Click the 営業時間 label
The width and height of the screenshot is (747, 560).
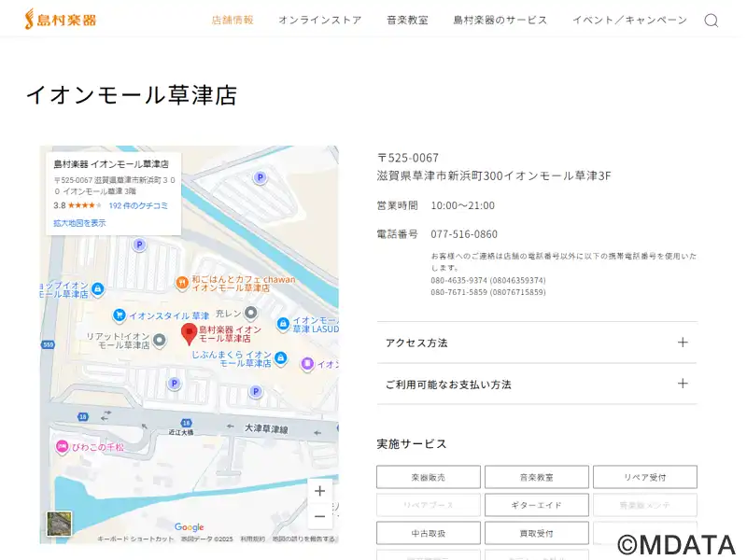pyautogui.click(x=398, y=205)
